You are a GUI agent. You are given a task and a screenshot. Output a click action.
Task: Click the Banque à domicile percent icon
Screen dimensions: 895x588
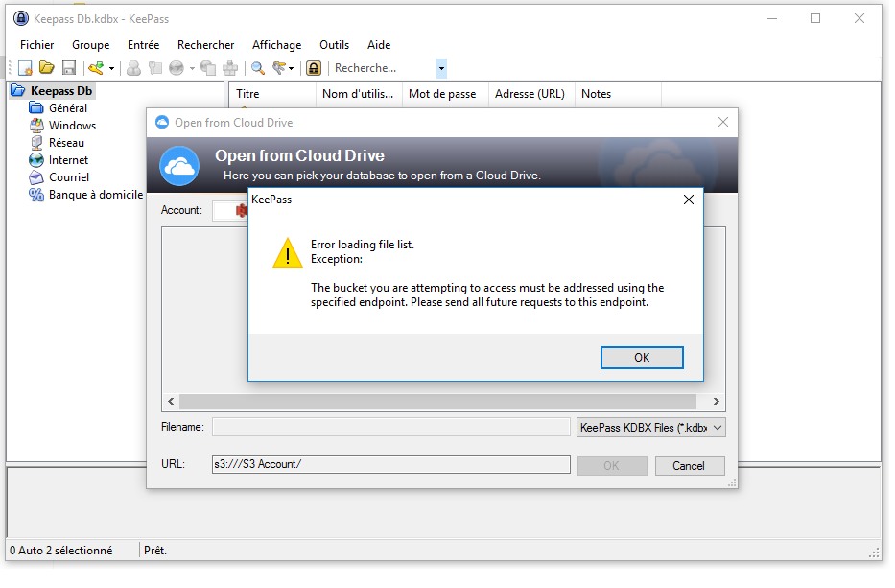click(x=36, y=195)
